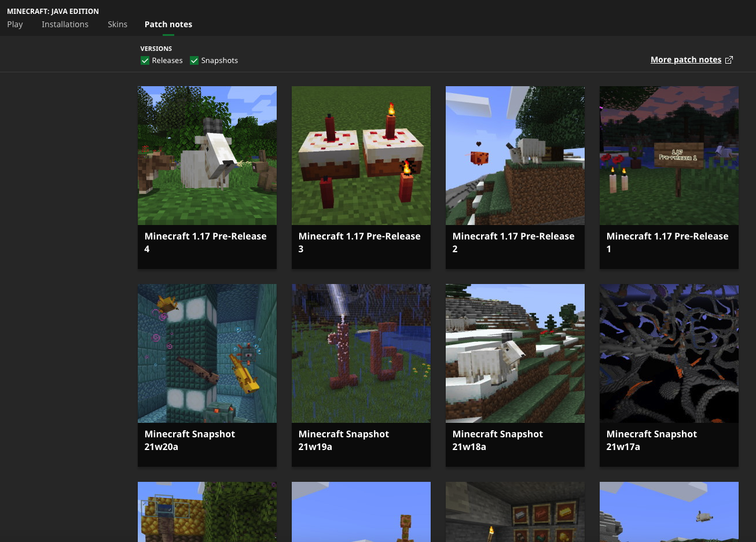The width and height of the screenshot is (756, 542).
Task: Click the Minecraft Snapshot 21w19a title
Action: click(344, 440)
